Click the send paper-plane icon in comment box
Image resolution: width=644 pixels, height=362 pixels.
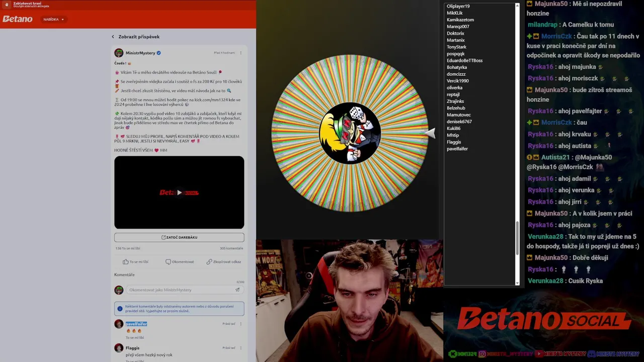click(237, 290)
